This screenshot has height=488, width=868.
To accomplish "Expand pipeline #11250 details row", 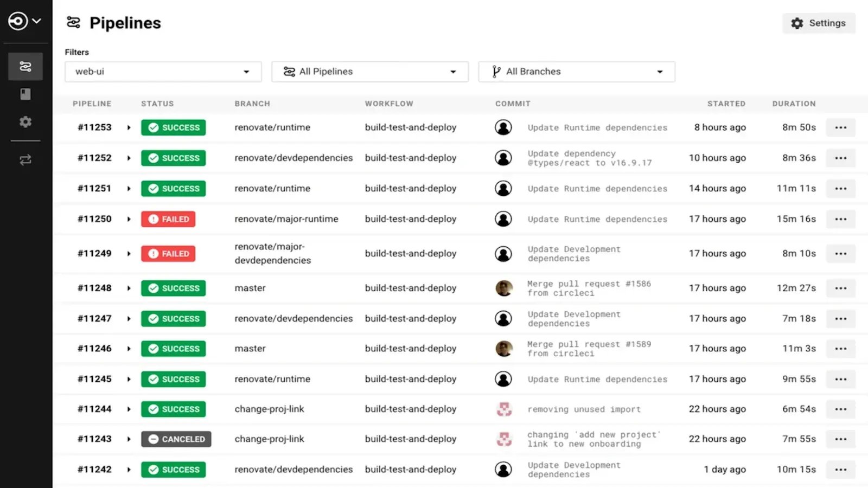I will [x=129, y=219].
